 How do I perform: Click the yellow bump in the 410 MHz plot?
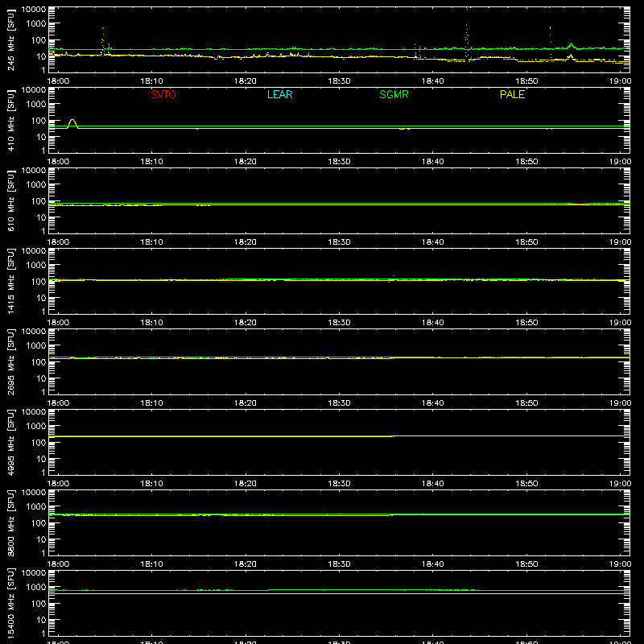(x=72, y=123)
